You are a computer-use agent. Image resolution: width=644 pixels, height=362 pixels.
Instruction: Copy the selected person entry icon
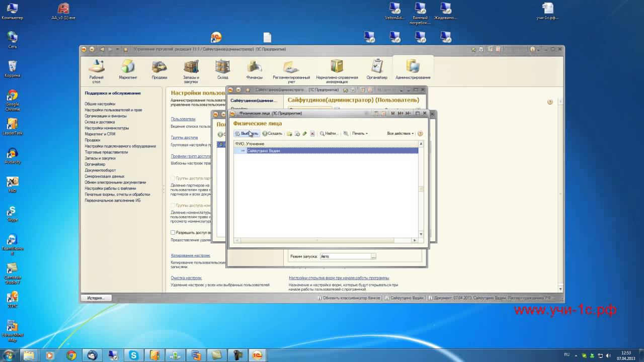[x=297, y=134]
